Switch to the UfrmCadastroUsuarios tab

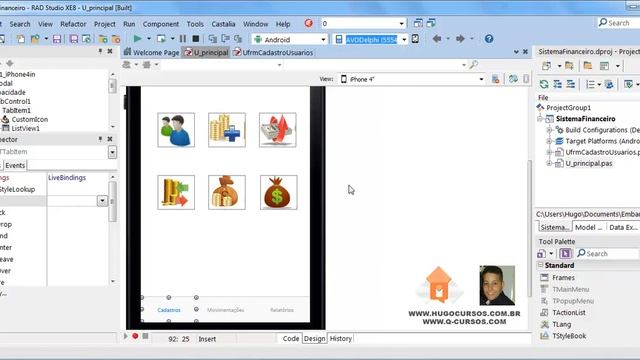point(273,52)
